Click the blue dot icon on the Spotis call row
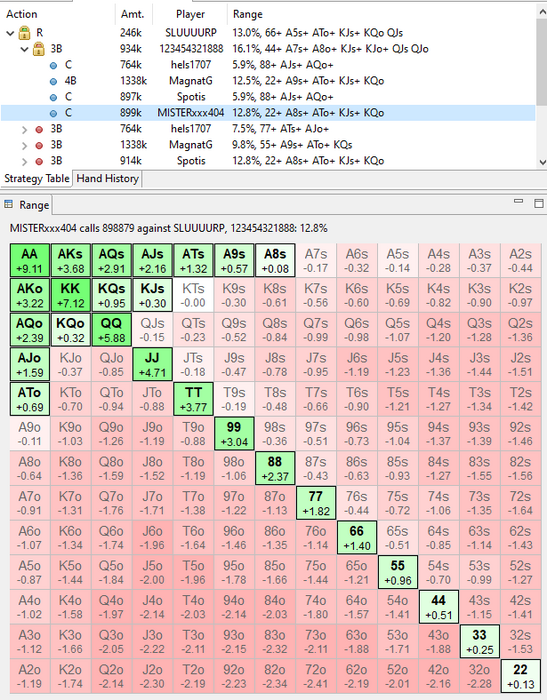The height and width of the screenshot is (700, 547). pyautogui.click(x=54, y=97)
